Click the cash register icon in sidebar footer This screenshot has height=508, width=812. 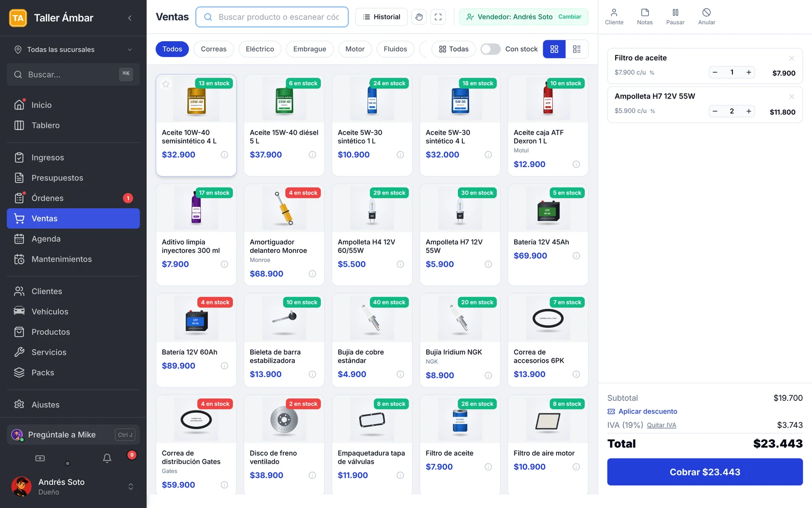click(40, 458)
